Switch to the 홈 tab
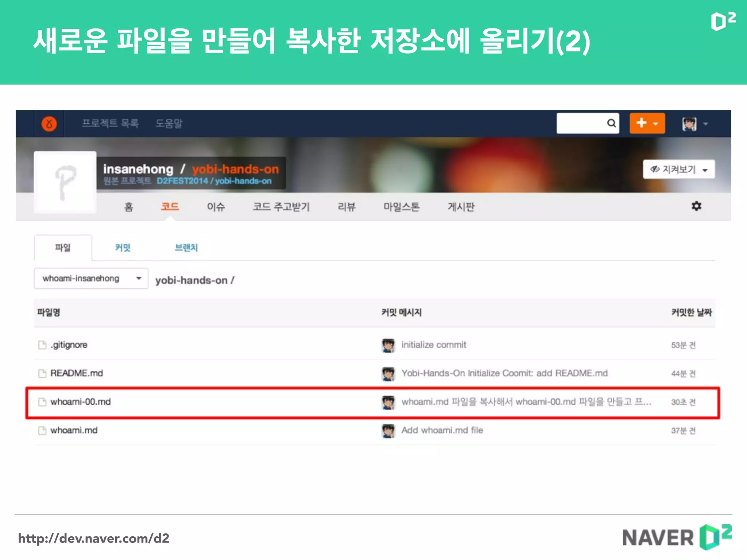 pyautogui.click(x=129, y=207)
